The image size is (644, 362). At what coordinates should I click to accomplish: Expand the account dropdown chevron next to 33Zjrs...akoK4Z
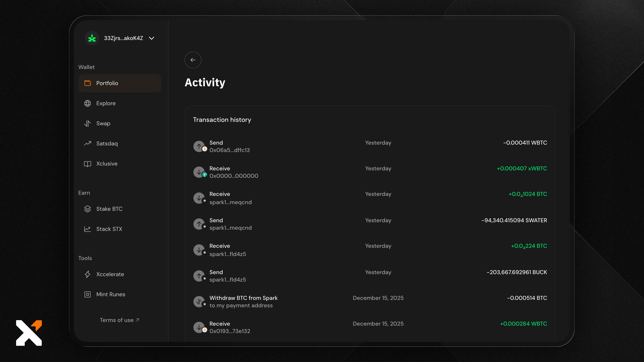[152, 38]
